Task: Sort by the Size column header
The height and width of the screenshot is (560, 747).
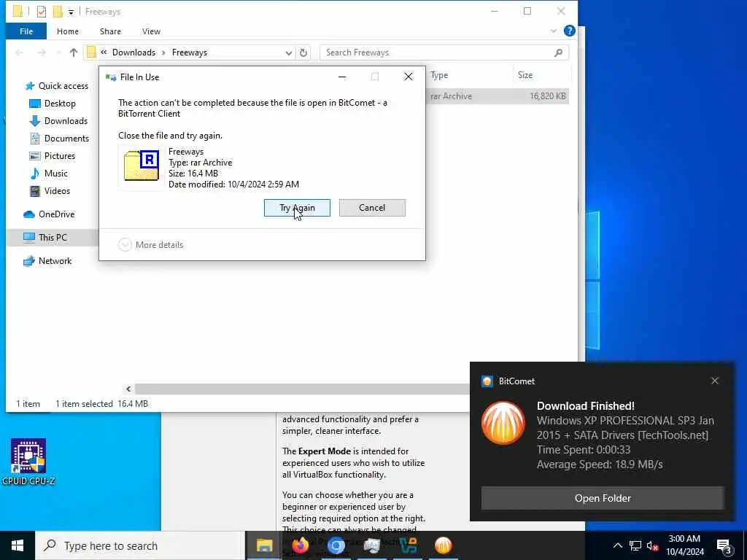Action: point(525,75)
